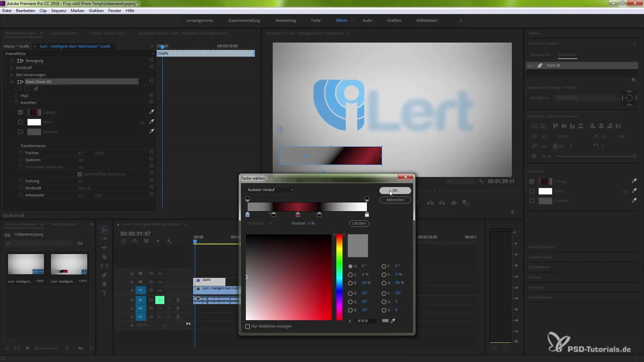The height and width of the screenshot is (362, 644).
Task: Select the Slip tool
Action: (104, 266)
